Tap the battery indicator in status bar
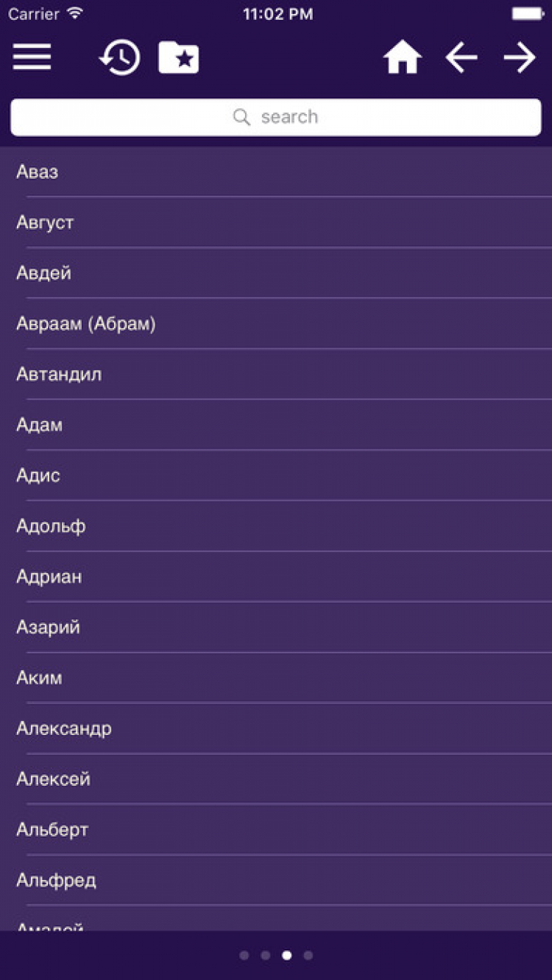552x980 pixels. click(528, 13)
